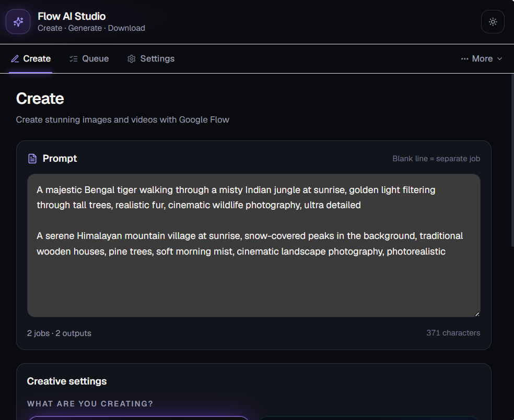This screenshot has height=420, width=514.
Task: Click the Flow AI Studio title
Action: pyautogui.click(x=72, y=16)
